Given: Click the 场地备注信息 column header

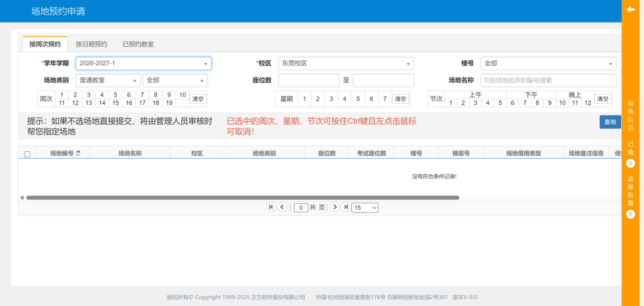Looking at the screenshot, I should point(586,153).
